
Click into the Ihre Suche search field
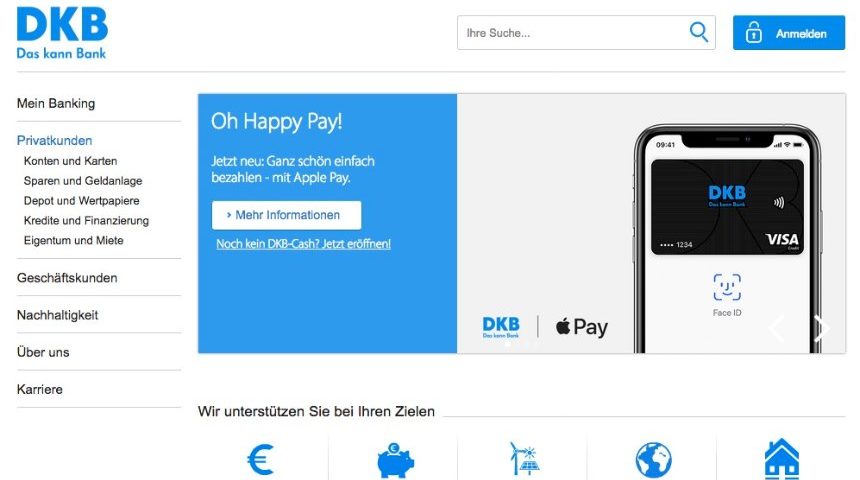586,32
